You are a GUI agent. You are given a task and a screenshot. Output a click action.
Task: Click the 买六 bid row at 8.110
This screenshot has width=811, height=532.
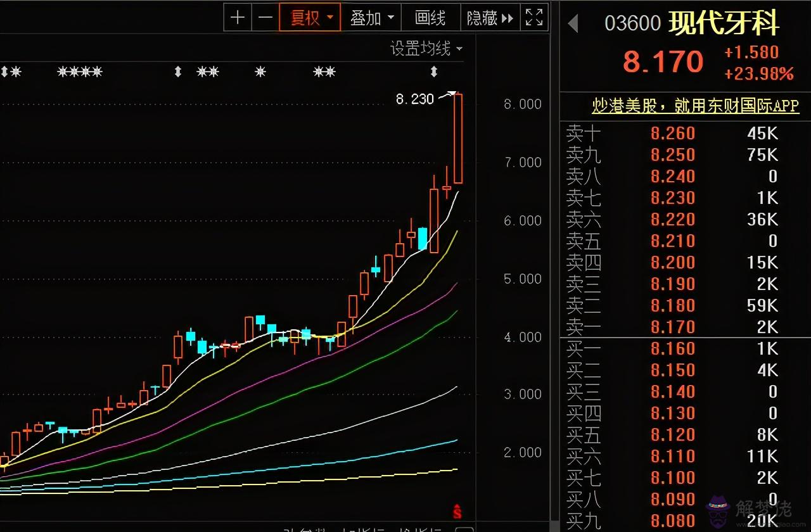coord(672,456)
